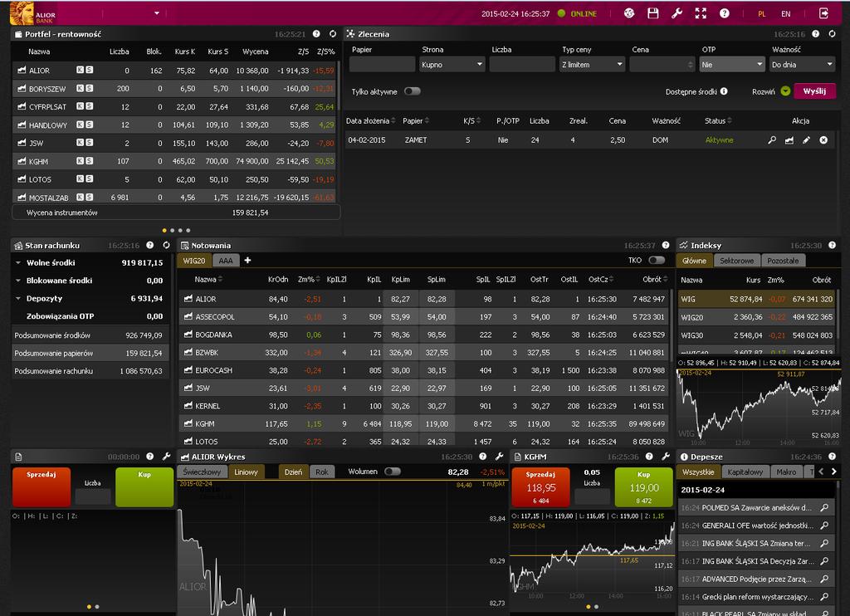Add a new Notowania tab with plus
Screen dimensions: 850x616
pos(247,261)
